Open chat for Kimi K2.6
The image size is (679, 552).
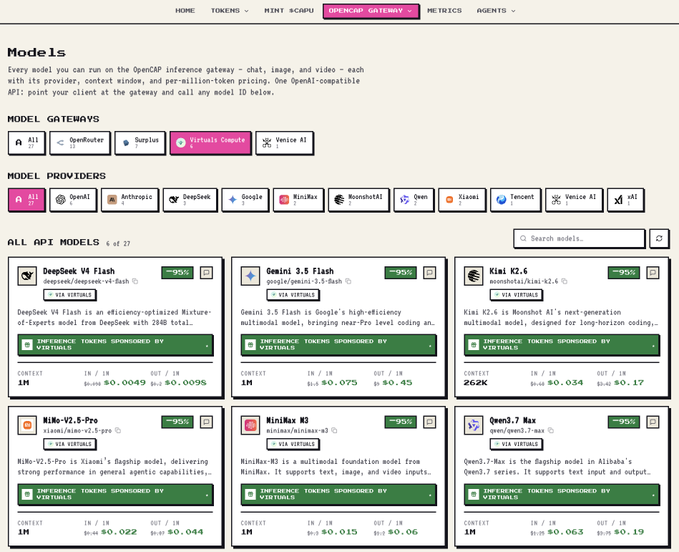click(x=653, y=273)
